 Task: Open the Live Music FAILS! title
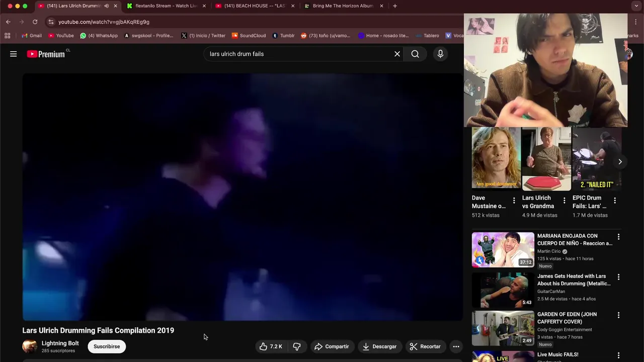point(558,354)
